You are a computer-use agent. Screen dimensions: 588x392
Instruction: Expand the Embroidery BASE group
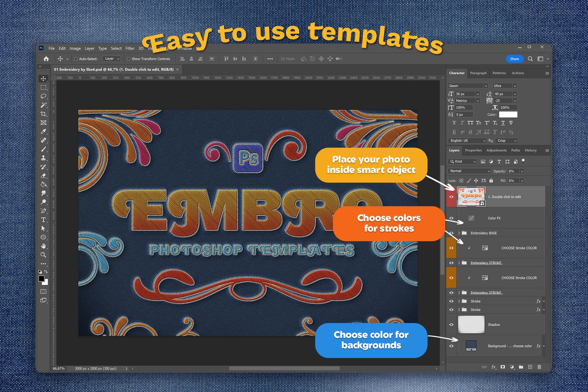pos(459,233)
